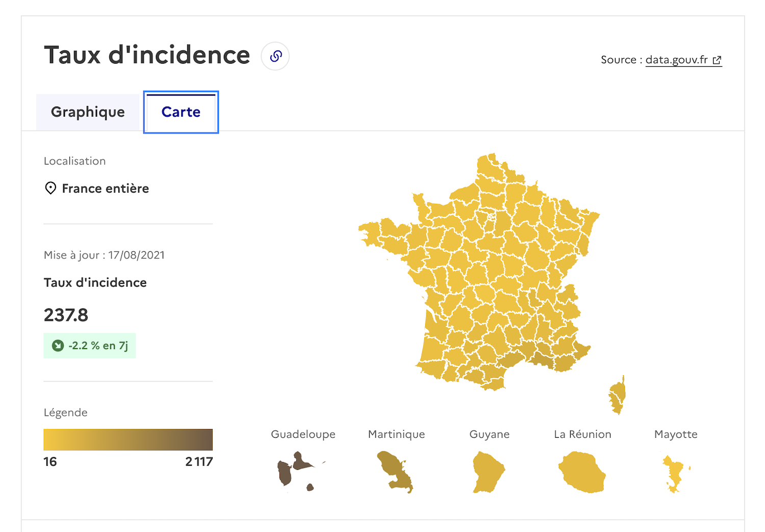Select the Guyane map shape
Screen dimensions: 765x532
487,472
